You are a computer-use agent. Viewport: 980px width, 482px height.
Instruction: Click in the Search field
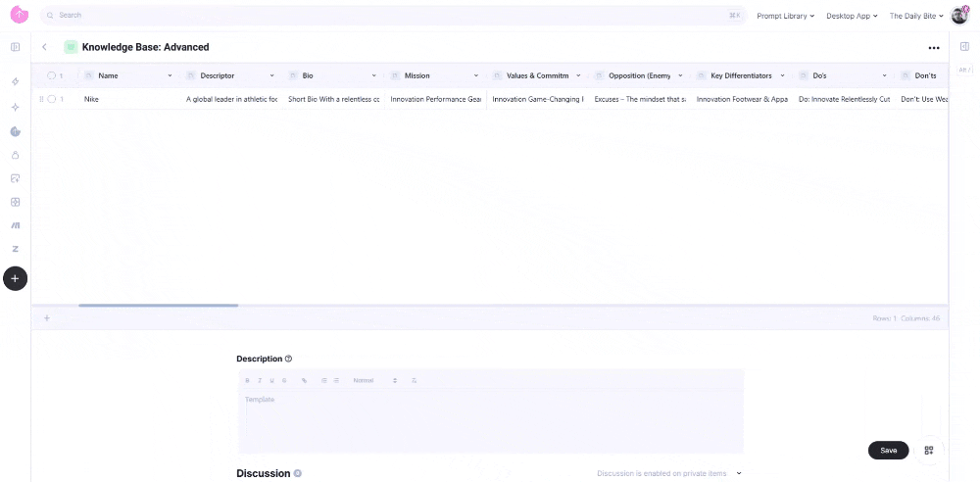394,15
